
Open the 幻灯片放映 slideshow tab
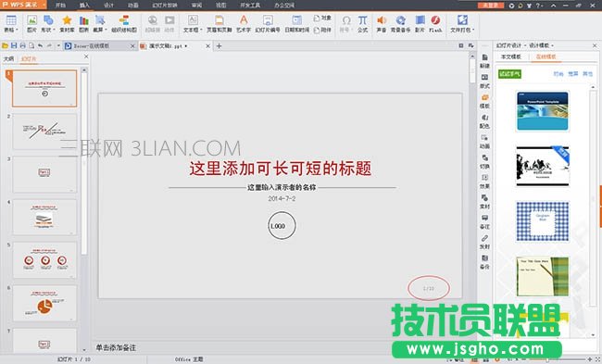(x=165, y=6)
